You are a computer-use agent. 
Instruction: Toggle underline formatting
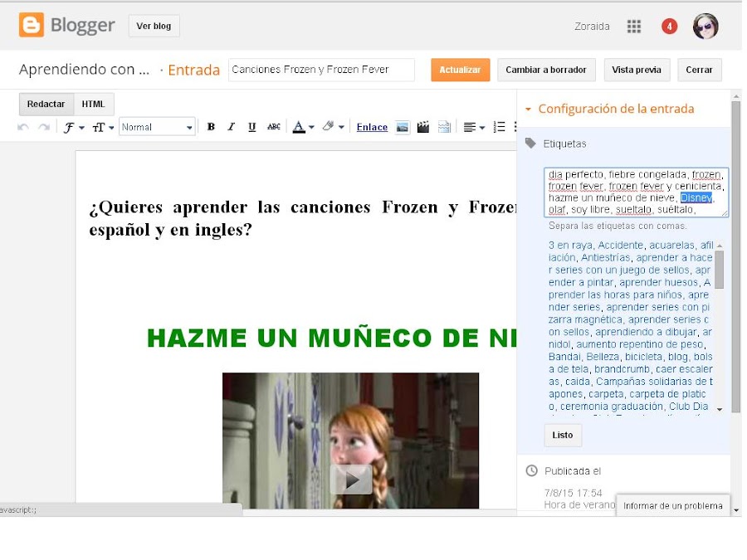coord(252,127)
